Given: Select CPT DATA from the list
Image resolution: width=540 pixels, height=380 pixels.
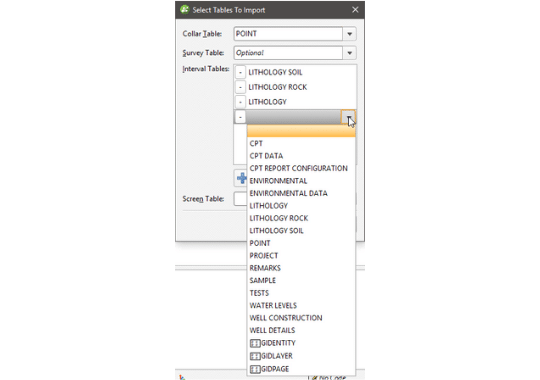Looking at the screenshot, I should pos(266,156).
